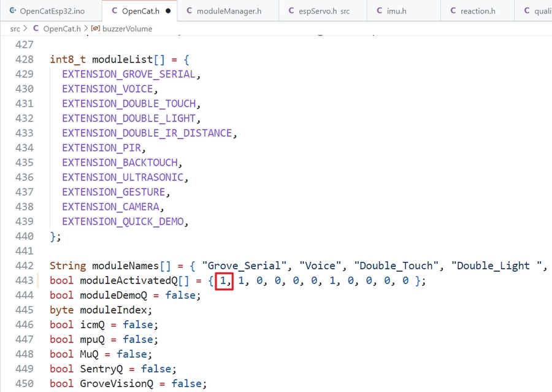Open the reaction.h editor tab
Viewport: 552px width, 392px height.
[x=477, y=11]
